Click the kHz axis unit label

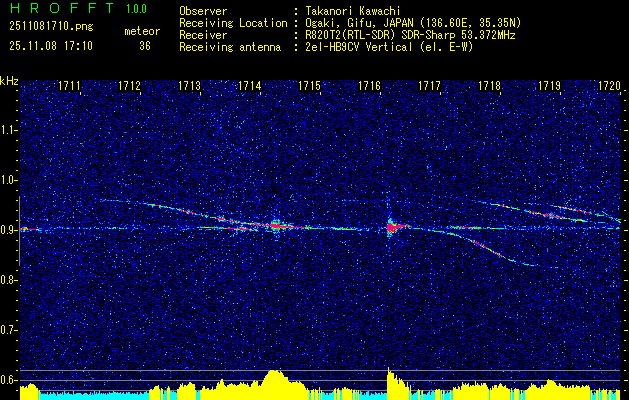(9, 81)
